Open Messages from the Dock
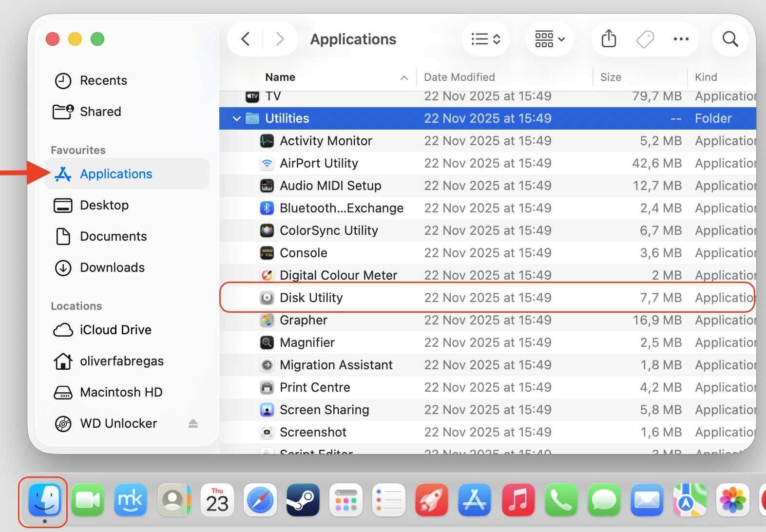This screenshot has width=766, height=532. [x=604, y=500]
